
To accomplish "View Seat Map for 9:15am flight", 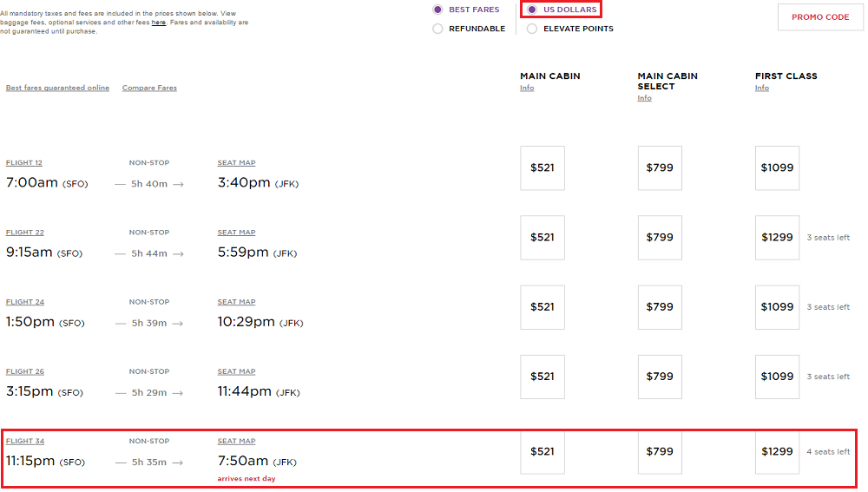I will tap(236, 233).
